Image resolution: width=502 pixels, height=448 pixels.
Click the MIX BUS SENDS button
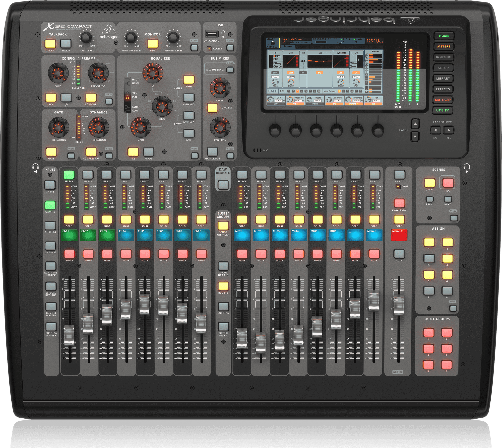click(230, 70)
